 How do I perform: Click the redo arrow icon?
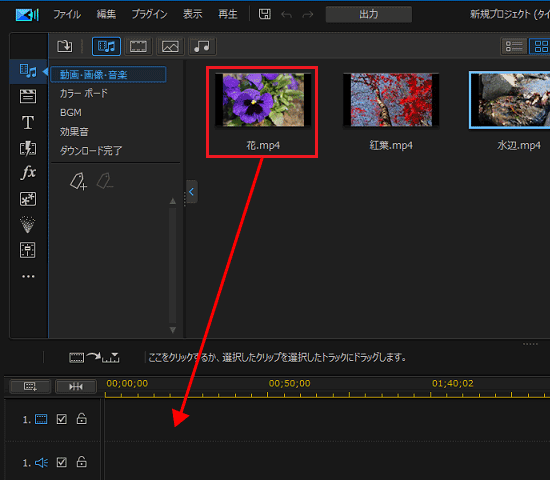point(308,15)
